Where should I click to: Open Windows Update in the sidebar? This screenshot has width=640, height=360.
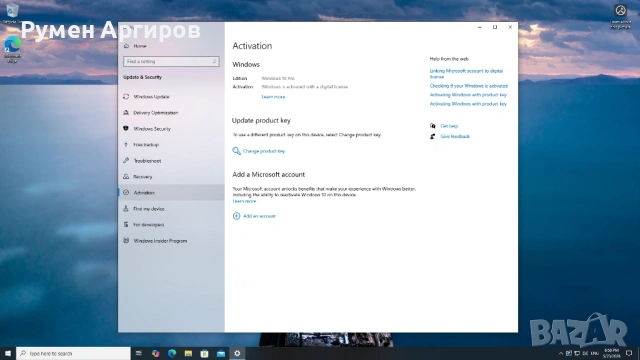tap(171, 97)
